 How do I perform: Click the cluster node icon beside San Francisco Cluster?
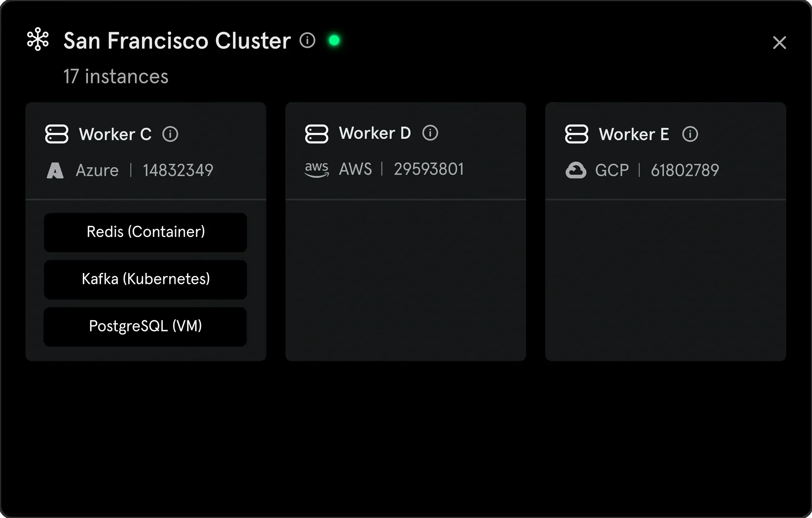pos(38,40)
